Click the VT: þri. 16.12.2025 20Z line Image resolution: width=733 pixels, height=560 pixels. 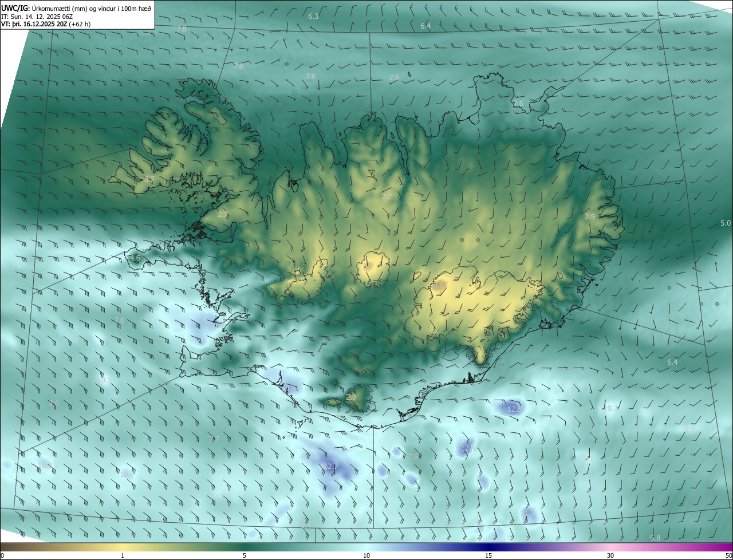(x=46, y=24)
